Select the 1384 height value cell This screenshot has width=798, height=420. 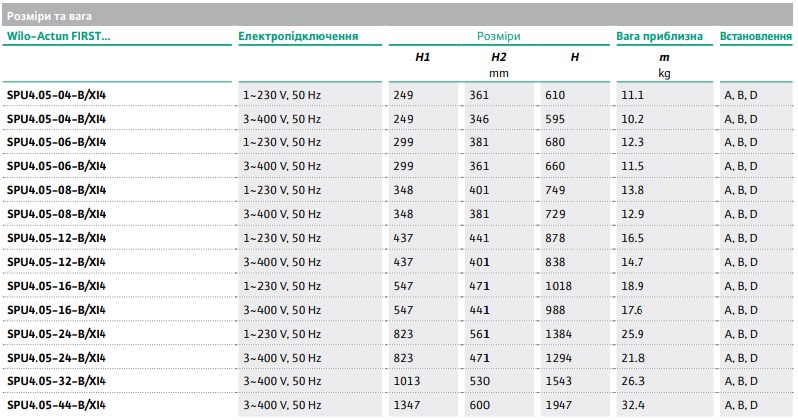(x=561, y=333)
